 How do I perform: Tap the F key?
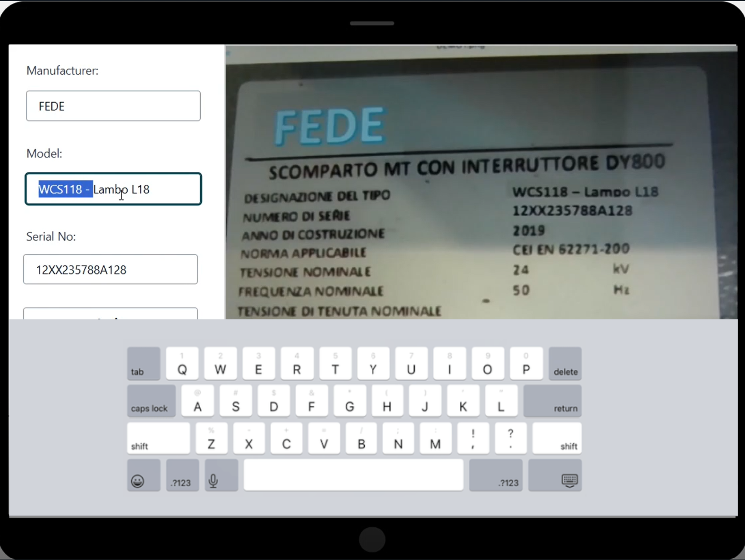coord(312,401)
